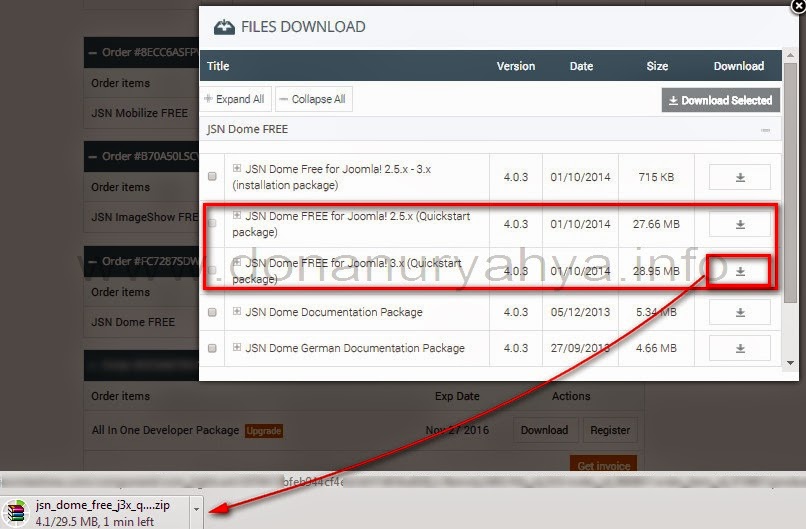This screenshot has height=529, width=806.
Task: Click size value 715 KB
Action: 656,177
